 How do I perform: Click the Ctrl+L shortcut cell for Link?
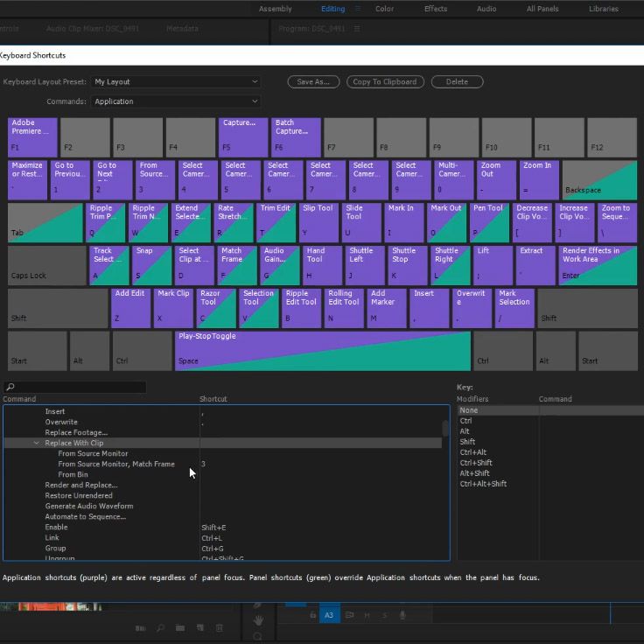click(212, 538)
